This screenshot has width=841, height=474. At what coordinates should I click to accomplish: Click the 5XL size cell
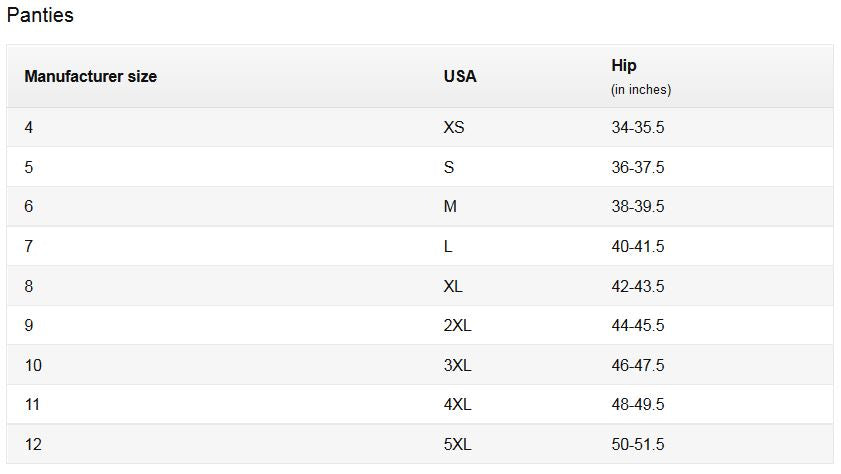pos(458,445)
